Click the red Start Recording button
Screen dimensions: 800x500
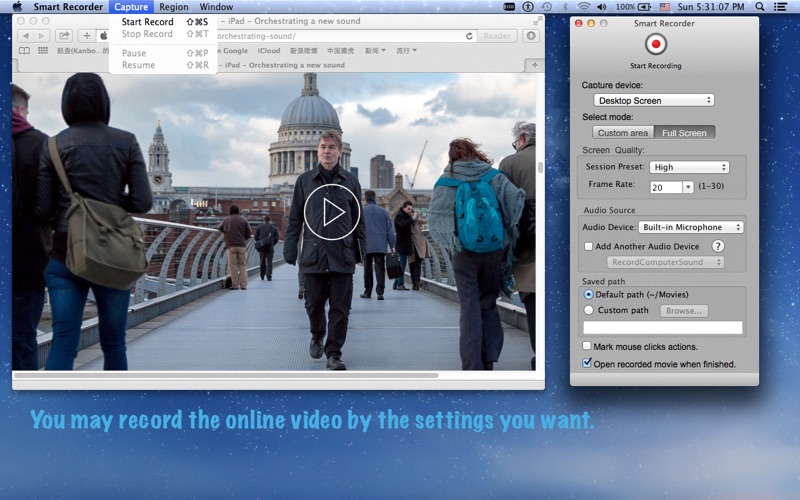657,45
